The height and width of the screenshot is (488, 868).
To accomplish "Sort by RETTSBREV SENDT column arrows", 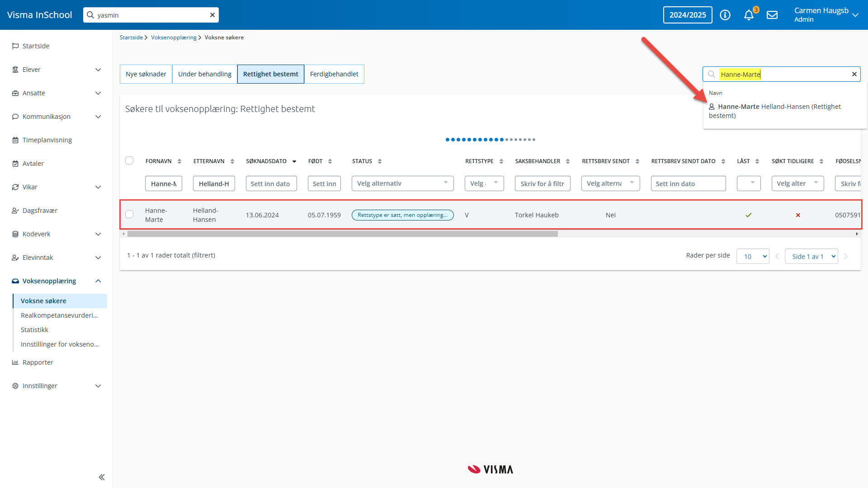I will click(637, 161).
